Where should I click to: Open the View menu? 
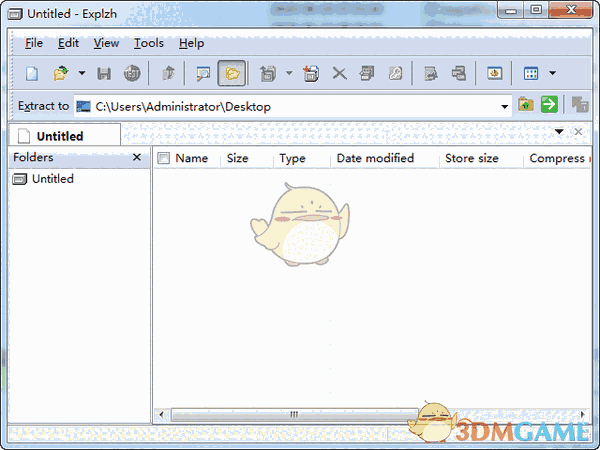click(x=106, y=43)
